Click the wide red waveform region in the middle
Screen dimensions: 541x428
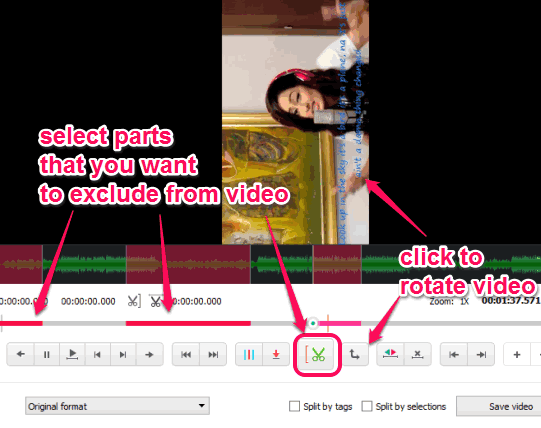(188, 264)
